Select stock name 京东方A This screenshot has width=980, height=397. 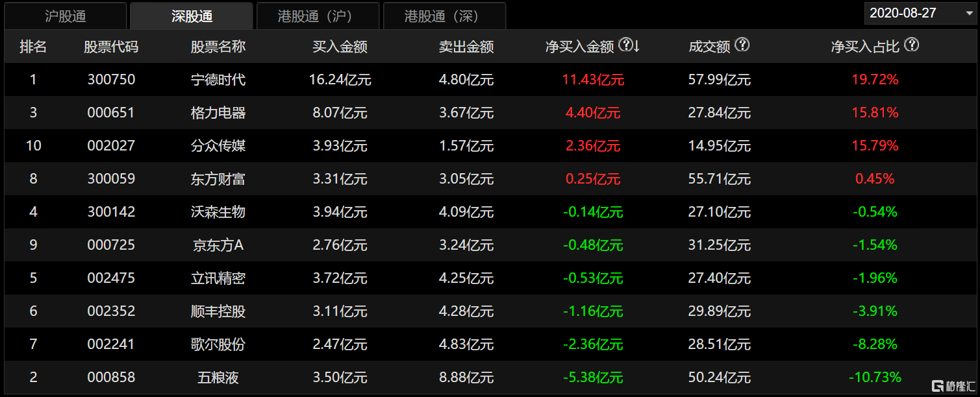[218, 245]
